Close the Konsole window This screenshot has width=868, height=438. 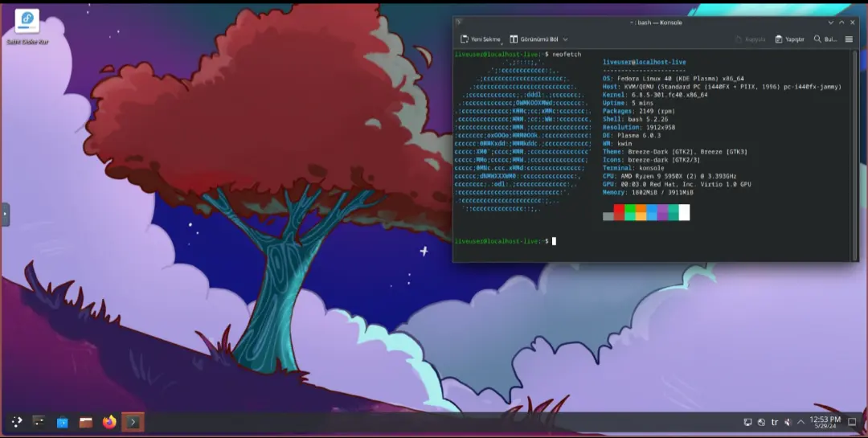tap(853, 23)
